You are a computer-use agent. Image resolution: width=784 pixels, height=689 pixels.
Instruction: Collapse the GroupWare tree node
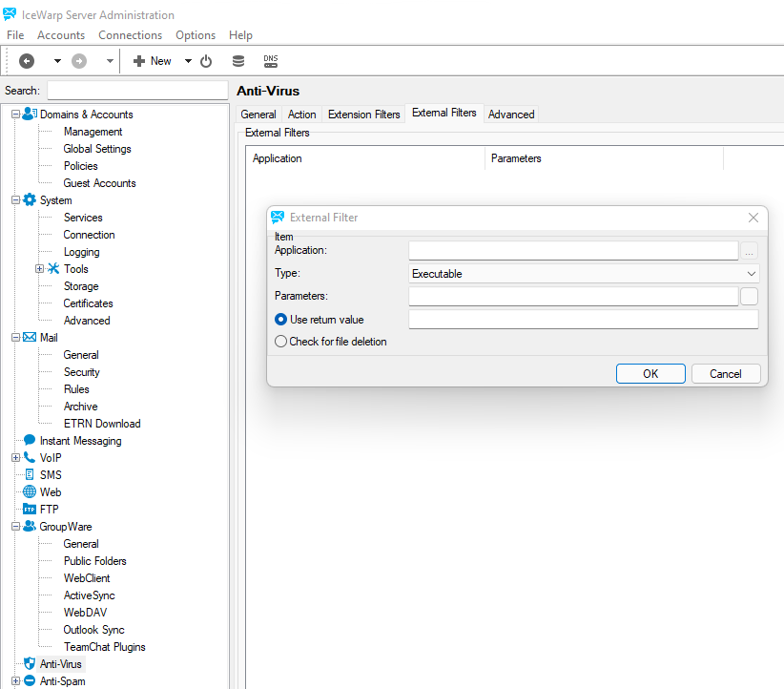coord(15,527)
